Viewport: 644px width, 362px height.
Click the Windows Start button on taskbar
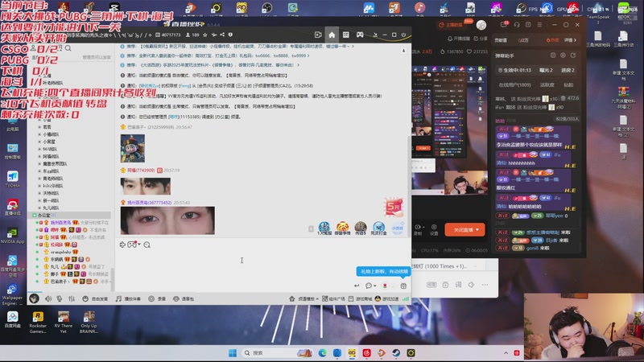(233, 353)
